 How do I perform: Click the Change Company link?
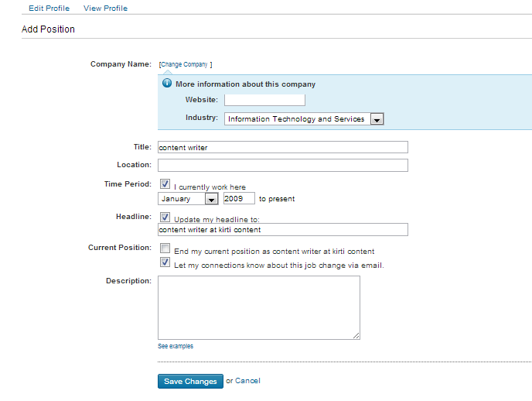(x=184, y=64)
